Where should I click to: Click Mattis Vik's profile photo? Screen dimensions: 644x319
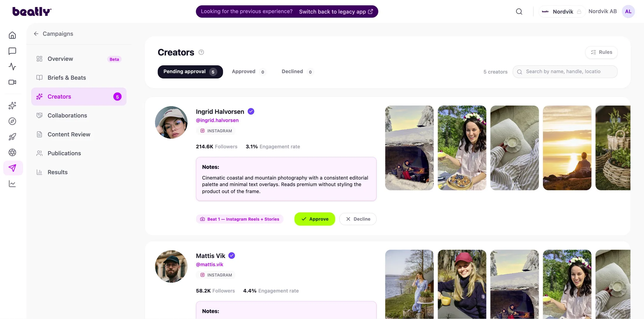pos(171,266)
